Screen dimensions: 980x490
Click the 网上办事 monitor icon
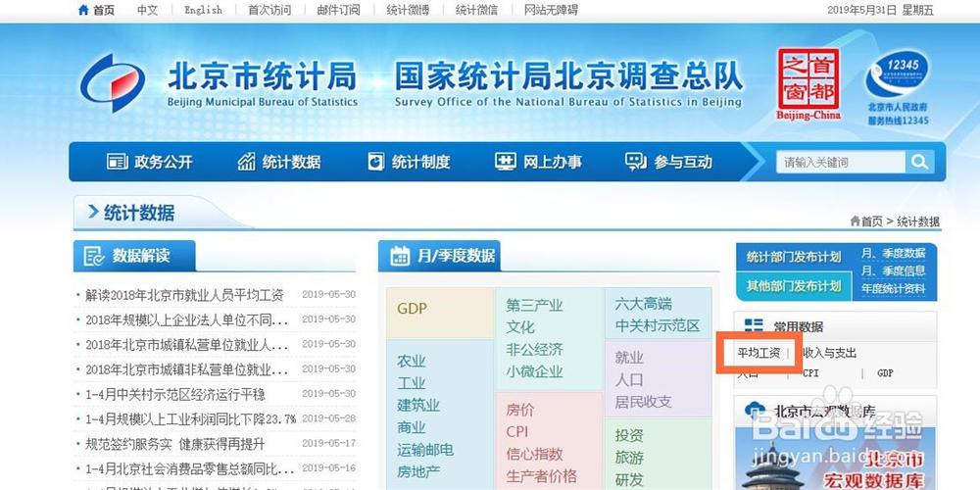[x=506, y=162]
